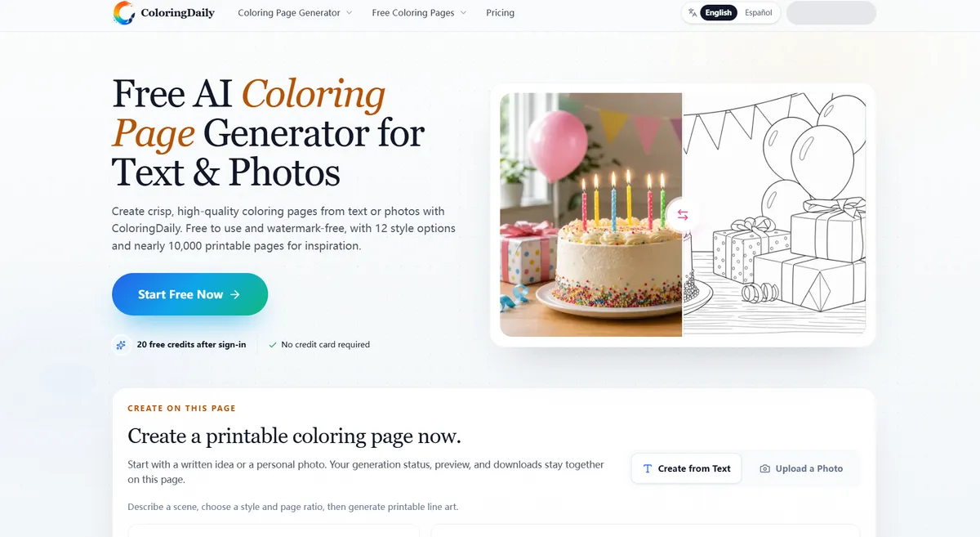
Task: Click the green checkmark beside no credit card
Action: [273, 345]
